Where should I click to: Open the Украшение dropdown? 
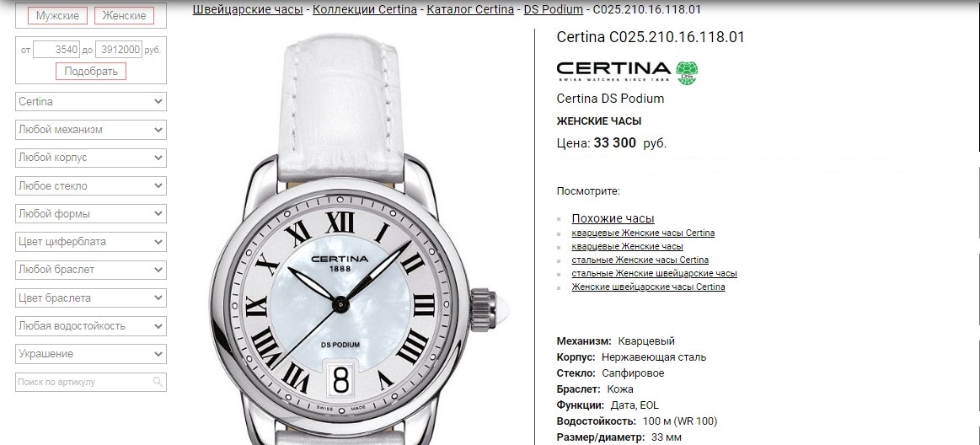click(x=91, y=354)
